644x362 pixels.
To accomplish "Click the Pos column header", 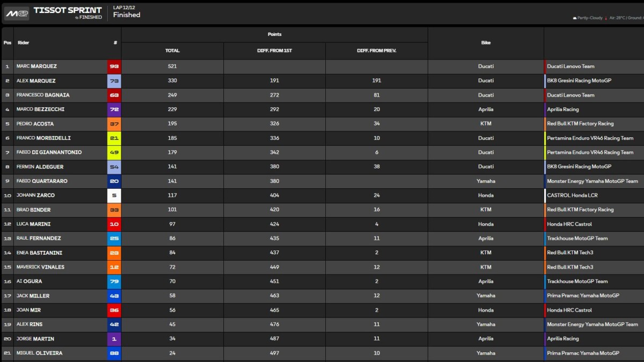I will pos(7,43).
